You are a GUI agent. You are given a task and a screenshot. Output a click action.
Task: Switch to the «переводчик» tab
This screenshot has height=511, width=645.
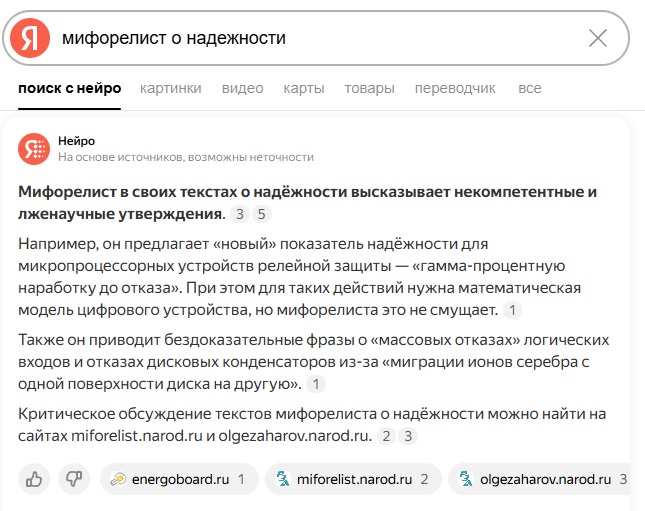[455, 88]
